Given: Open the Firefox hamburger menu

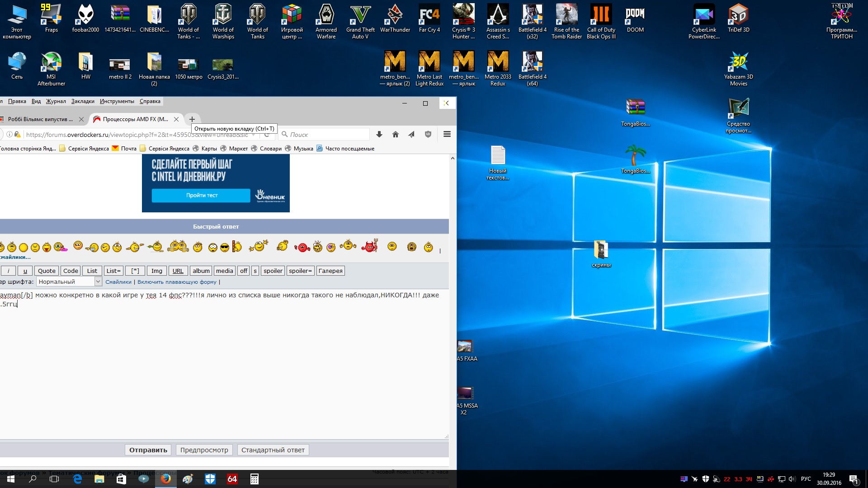Looking at the screenshot, I should pos(447,134).
